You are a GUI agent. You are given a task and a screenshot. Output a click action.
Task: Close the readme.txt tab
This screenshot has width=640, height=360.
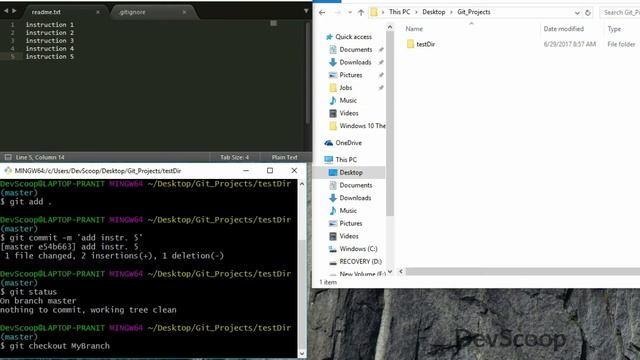98,12
